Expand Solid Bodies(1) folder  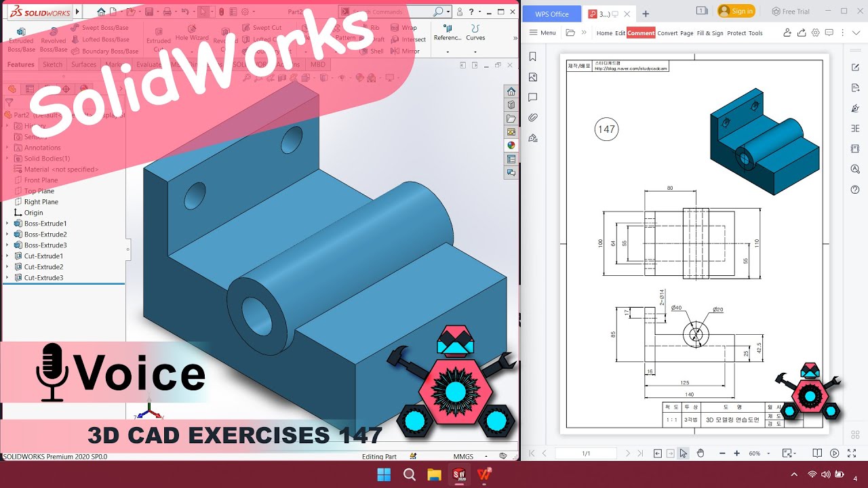click(x=7, y=158)
